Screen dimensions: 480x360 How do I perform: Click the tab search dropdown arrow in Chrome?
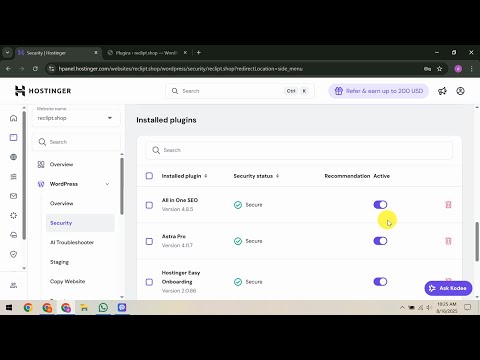coord(7,53)
